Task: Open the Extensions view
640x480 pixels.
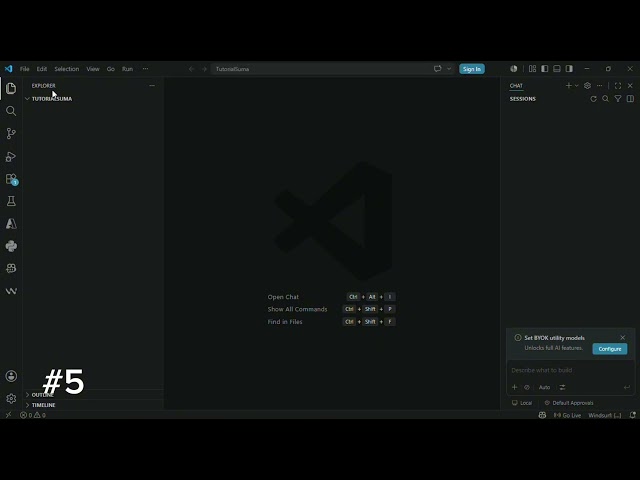Action: pos(11,179)
